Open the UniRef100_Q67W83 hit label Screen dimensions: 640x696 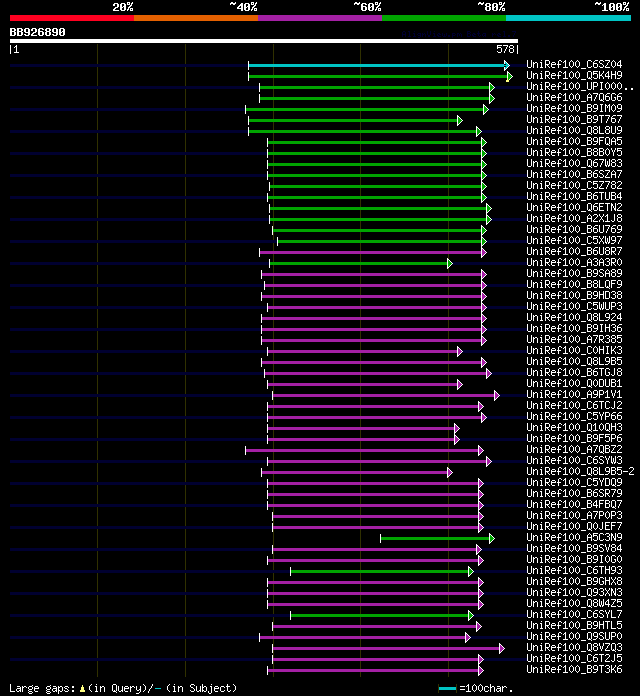coord(574,164)
